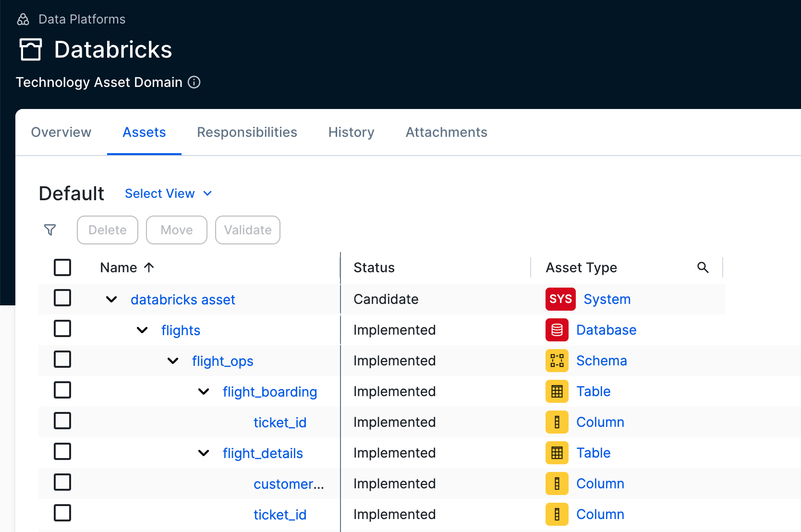Screen dimensions: 801x532
Task: Toggle the select-all checkbox in header
Action: pos(62,267)
